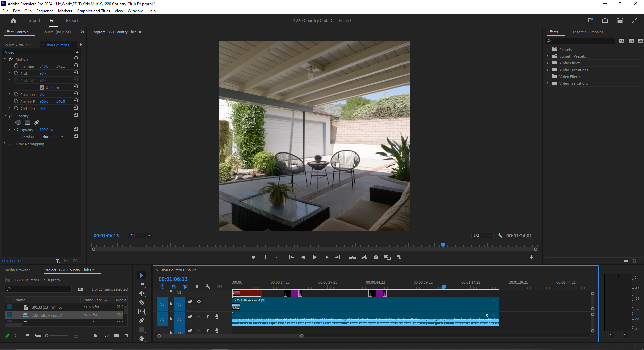Select the 725 Tufts Ave.mp4 project item
Viewport: 644px width, 350px height.
click(x=66, y=315)
